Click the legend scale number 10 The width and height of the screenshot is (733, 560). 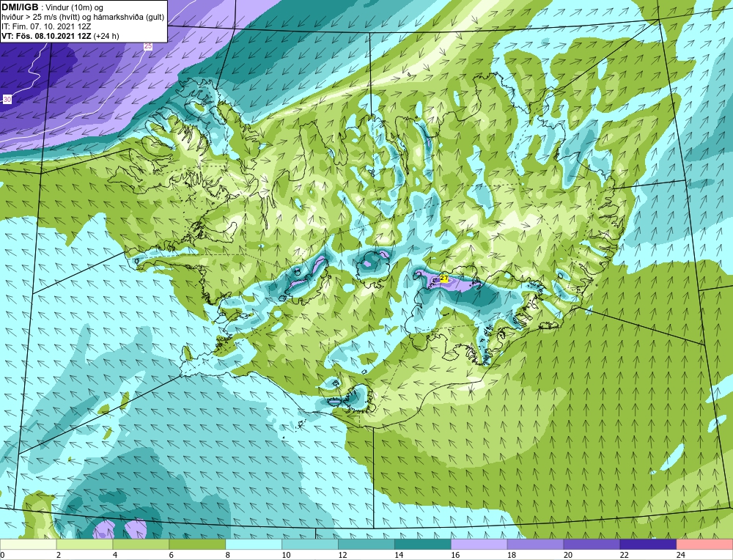click(x=286, y=555)
